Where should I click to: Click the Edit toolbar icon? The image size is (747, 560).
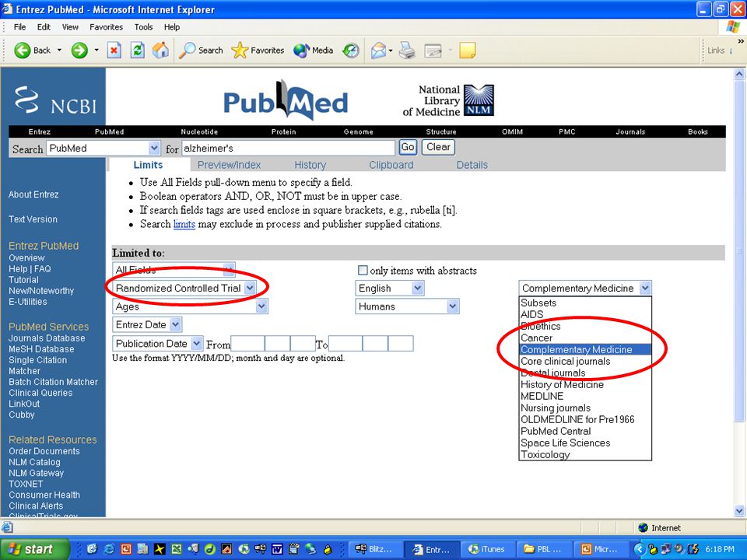pyautogui.click(x=433, y=50)
